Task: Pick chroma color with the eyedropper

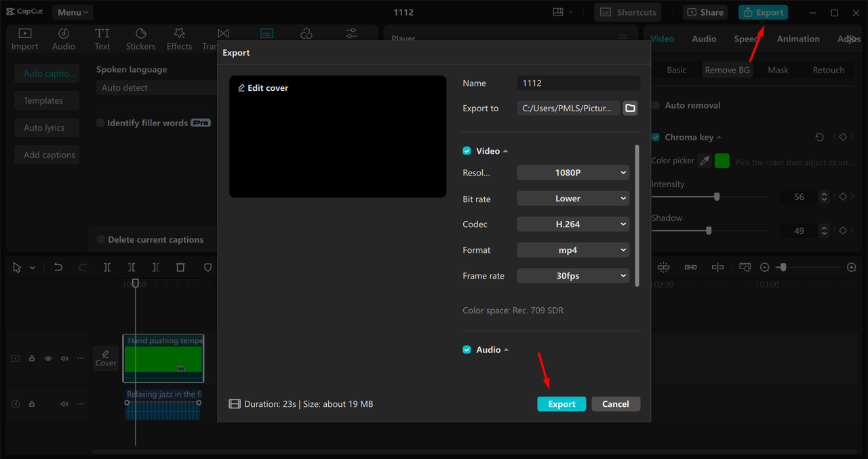Action: (705, 161)
